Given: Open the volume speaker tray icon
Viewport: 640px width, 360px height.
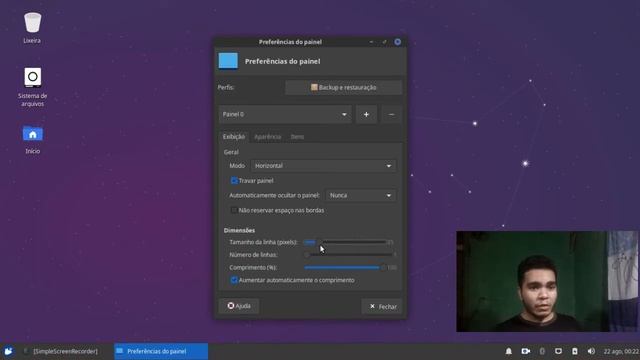Looking at the screenshot, I should (x=591, y=351).
